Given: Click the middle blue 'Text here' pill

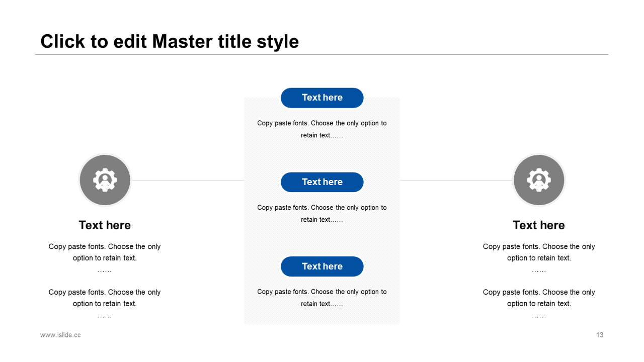Looking at the screenshot, I should pyautogui.click(x=322, y=182).
